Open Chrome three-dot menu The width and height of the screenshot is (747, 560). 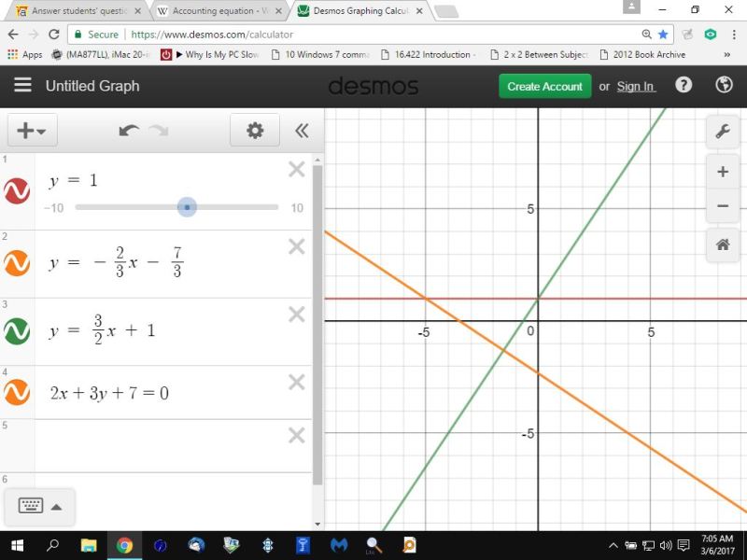point(734,35)
